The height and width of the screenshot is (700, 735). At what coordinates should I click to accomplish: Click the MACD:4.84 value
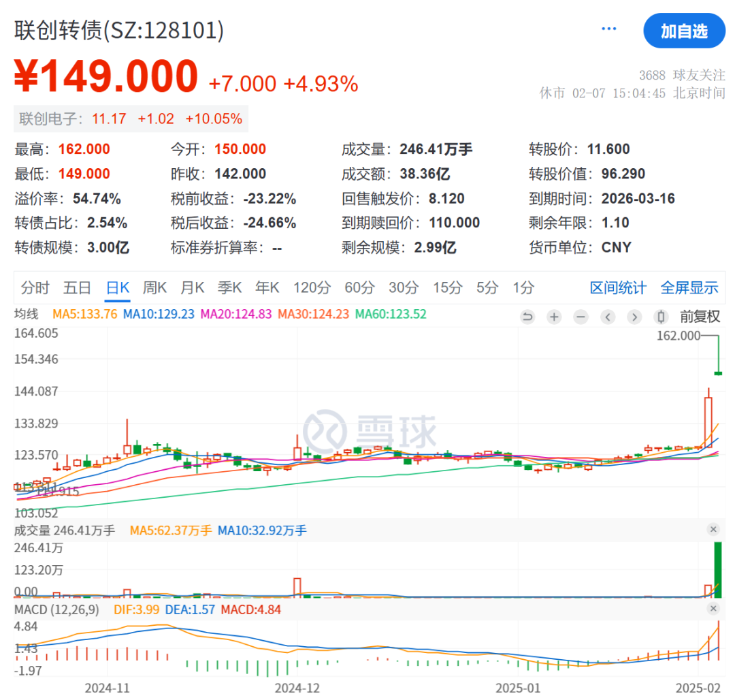coord(250,609)
